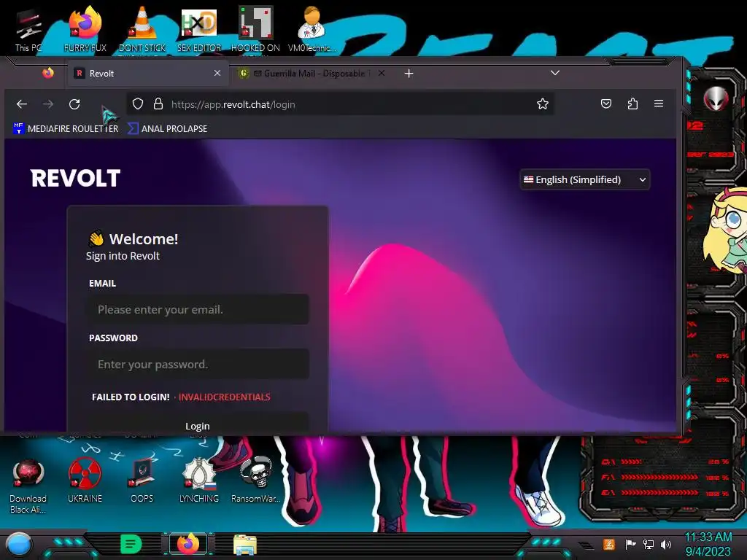Open the Start orb button
This screenshot has width=747, height=560.
pyautogui.click(x=19, y=544)
